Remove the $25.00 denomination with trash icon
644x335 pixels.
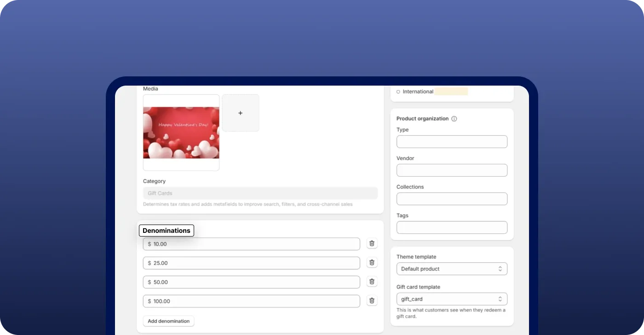tap(372, 263)
